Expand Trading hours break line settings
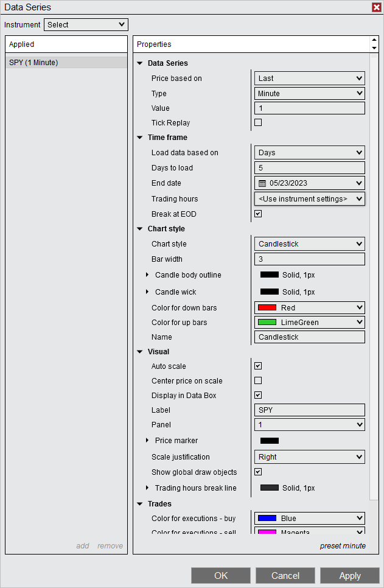384x588 pixels. 147,488
